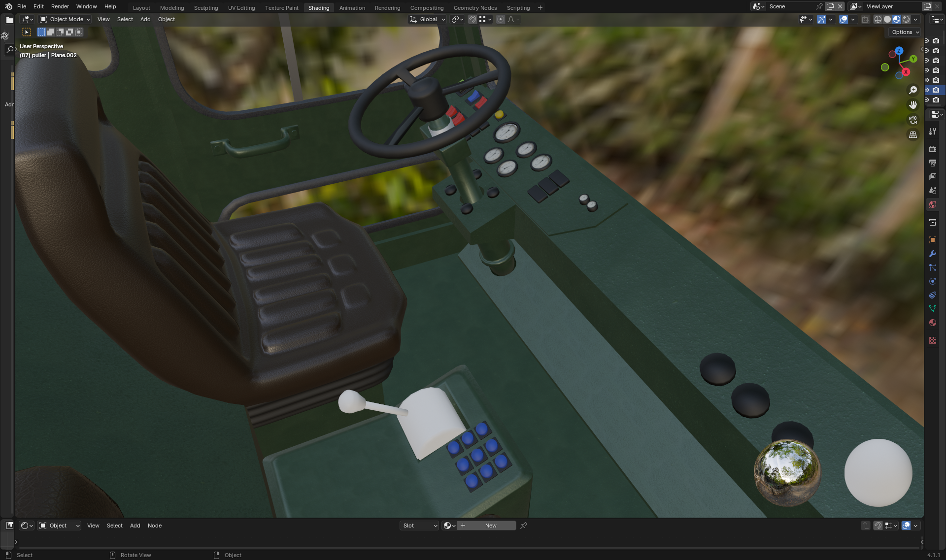This screenshot has height=560, width=946.
Task: Open the Scene properties tab icon
Action: pos(933,190)
